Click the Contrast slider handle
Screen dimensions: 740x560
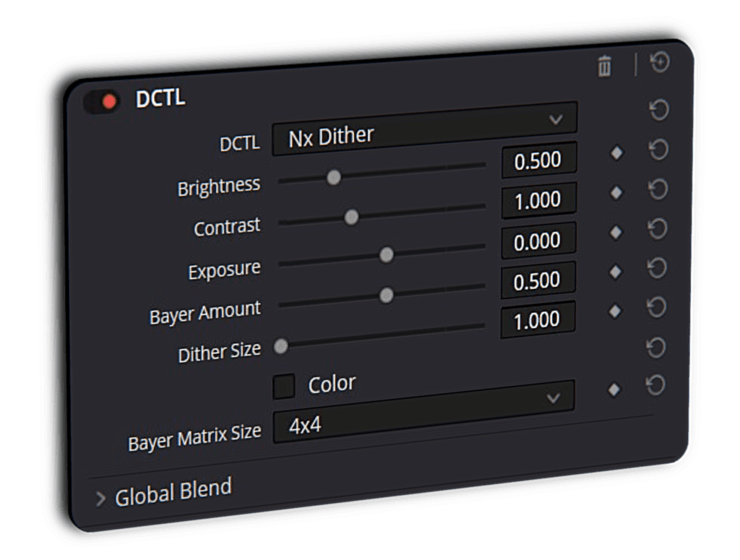tap(351, 217)
